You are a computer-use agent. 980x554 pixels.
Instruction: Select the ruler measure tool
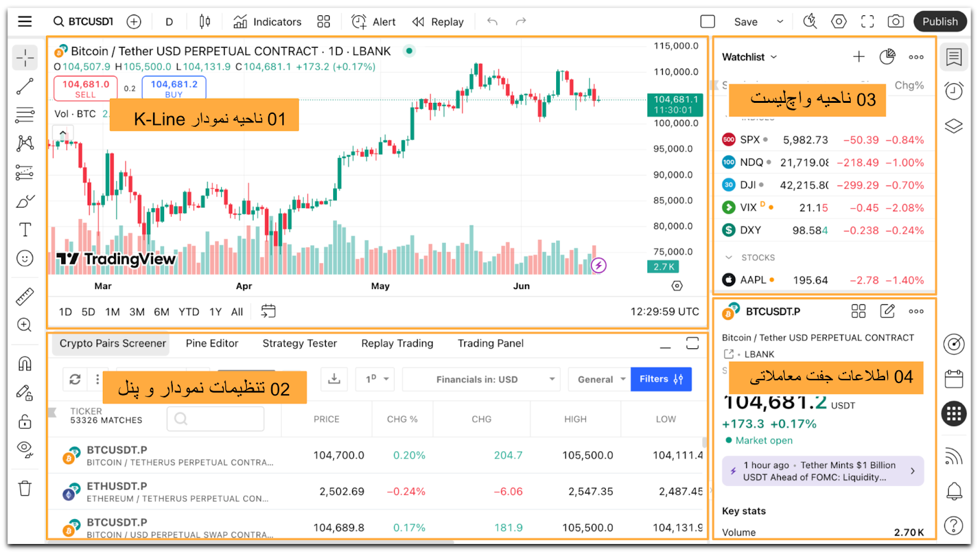coord(24,297)
